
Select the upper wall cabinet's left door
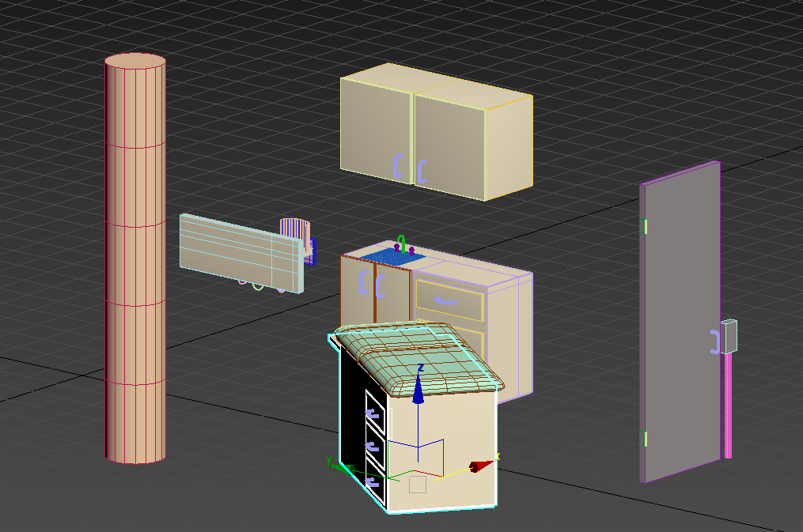(x=377, y=130)
